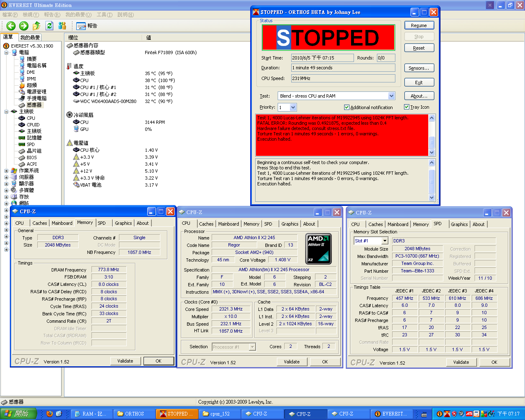Image resolution: width=525 pixels, height=420 pixels.
Task: Uncheck the Tray Icon checkbox
Action: click(x=406, y=107)
